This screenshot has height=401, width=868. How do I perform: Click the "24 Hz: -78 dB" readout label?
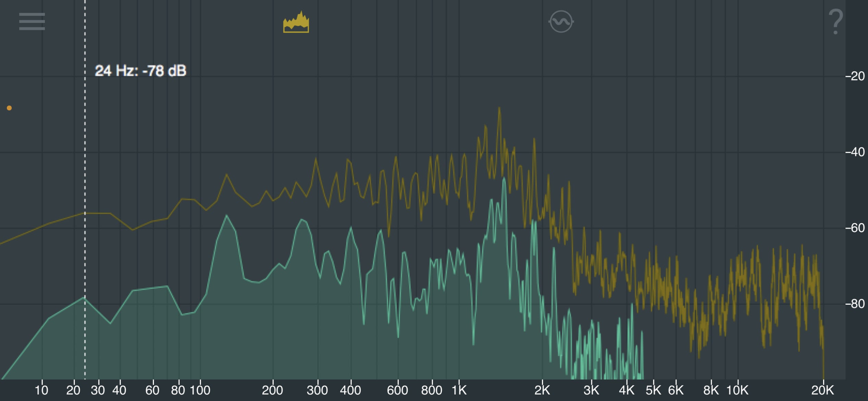[141, 71]
